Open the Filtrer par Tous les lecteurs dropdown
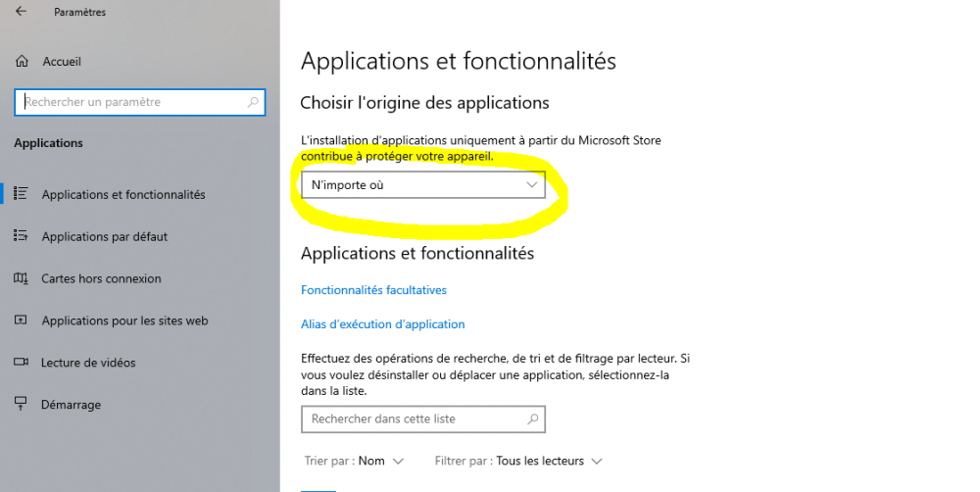Viewport: 980px width, 492px height. pyautogui.click(x=518, y=462)
